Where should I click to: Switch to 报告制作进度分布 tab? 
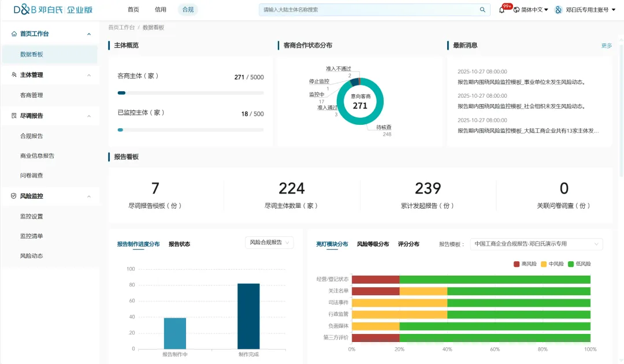click(x=139, y=244)
